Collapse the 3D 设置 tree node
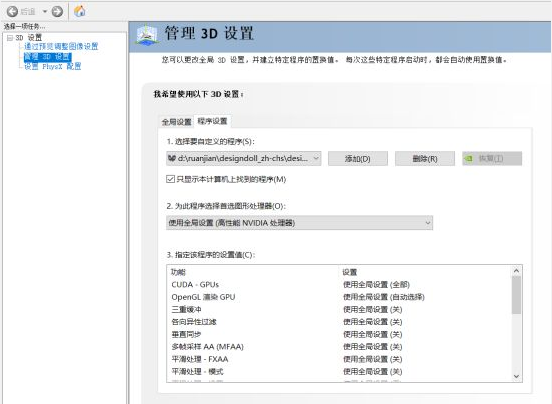This screenshot has height=404, width=552. [10, 38]
